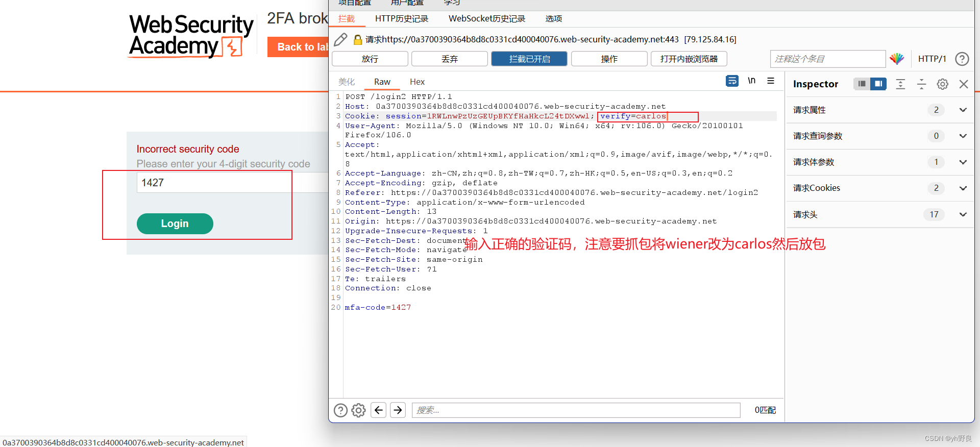Close the Inspector panel
This screenshot has height=447, width=980.
tap(963, 84)
